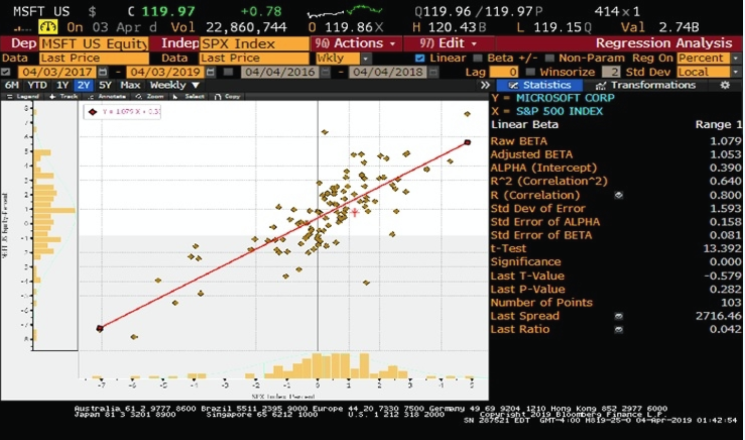The width and height of the screenshot is (745, 440).
Task: Collapse side panel with double-chevron icon
Action: 485,85
